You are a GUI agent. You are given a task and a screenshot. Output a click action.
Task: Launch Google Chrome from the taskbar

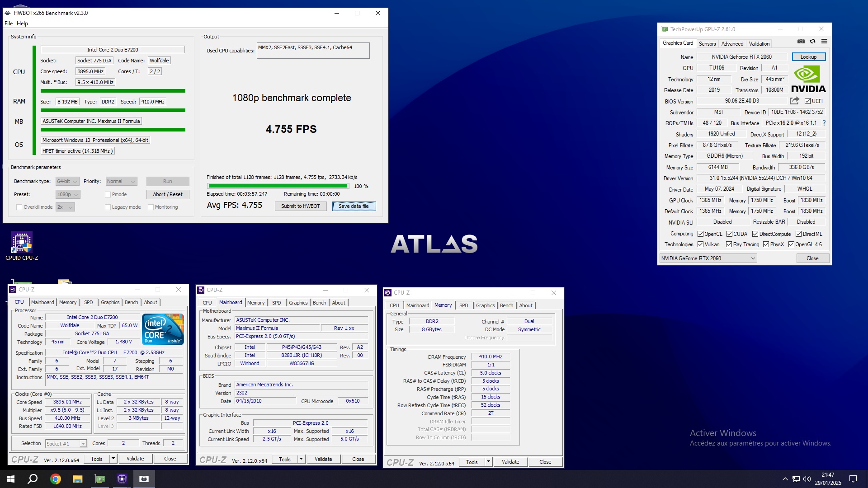[x=55, y=479]
